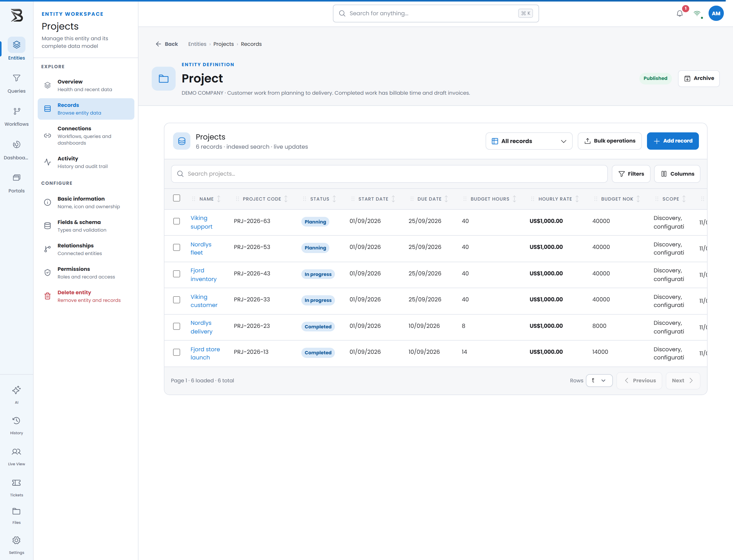Viewport: 733px width, 560px height.
Task: Click the global Search for anything box
Action: click(x=436, y=13)
